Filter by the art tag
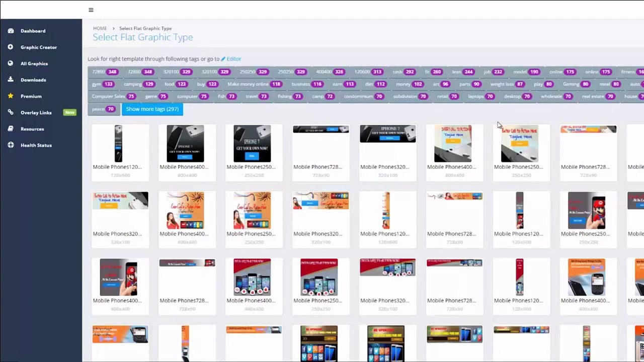 [441, 84]
